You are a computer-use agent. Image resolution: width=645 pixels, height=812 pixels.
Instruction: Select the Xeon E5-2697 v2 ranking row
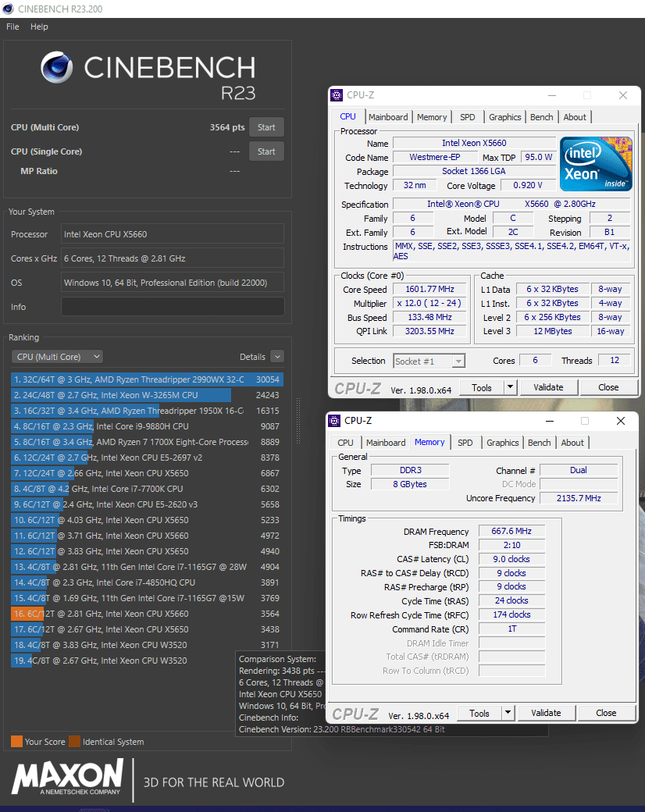tap(147, 458)
